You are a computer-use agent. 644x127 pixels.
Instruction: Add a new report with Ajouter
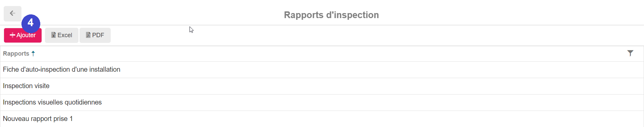coord(23,35)
